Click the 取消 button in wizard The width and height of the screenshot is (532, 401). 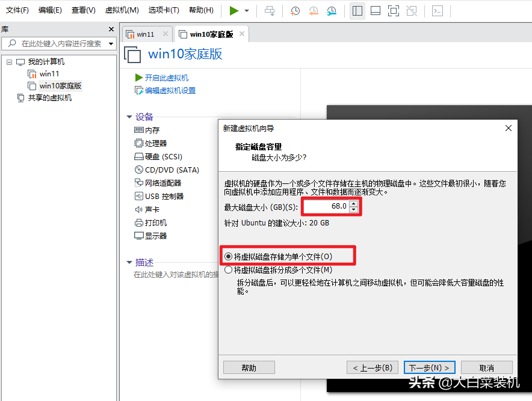click(486, 368)
